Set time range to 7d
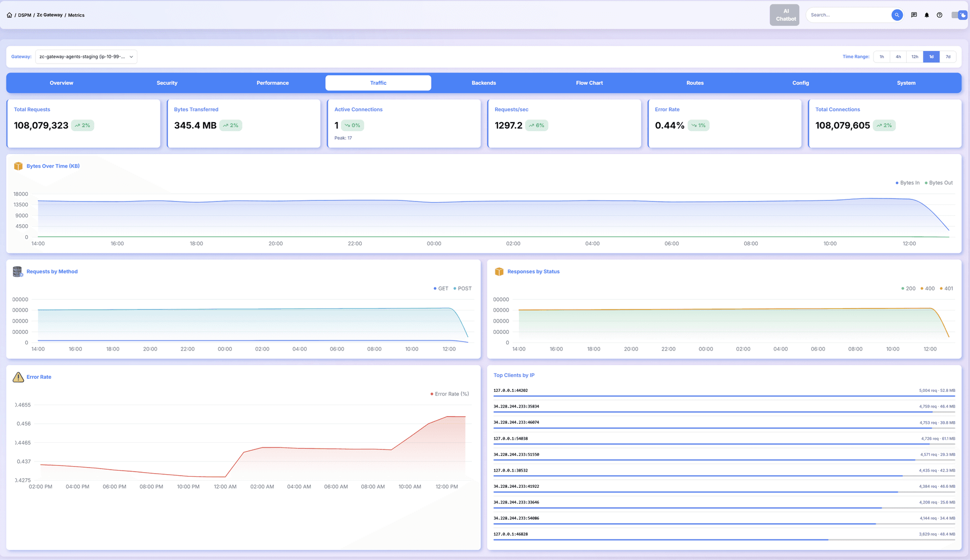 tap(948, 57)
